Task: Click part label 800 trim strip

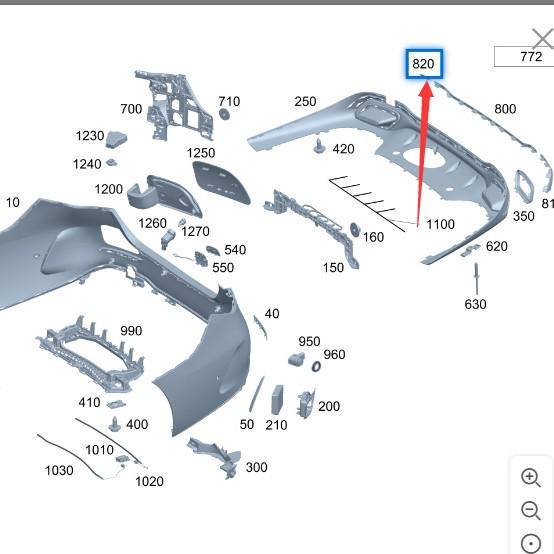Action: pos(505,109)
